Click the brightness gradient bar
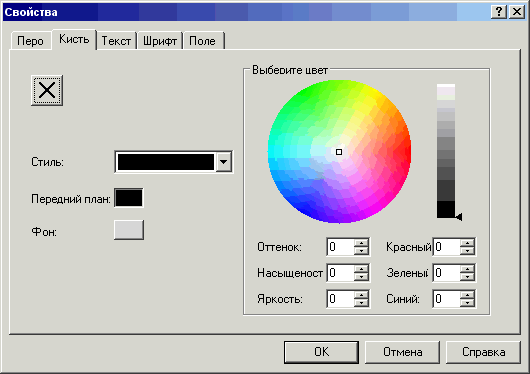Viewport: 530px width, 374px height. pyautogui.click(x=446, y=151)
